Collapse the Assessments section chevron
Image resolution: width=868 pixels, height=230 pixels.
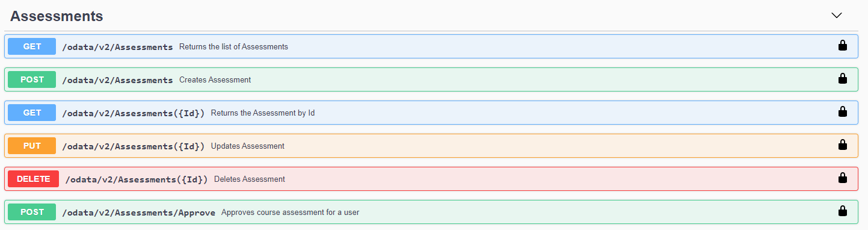point(837,16)
